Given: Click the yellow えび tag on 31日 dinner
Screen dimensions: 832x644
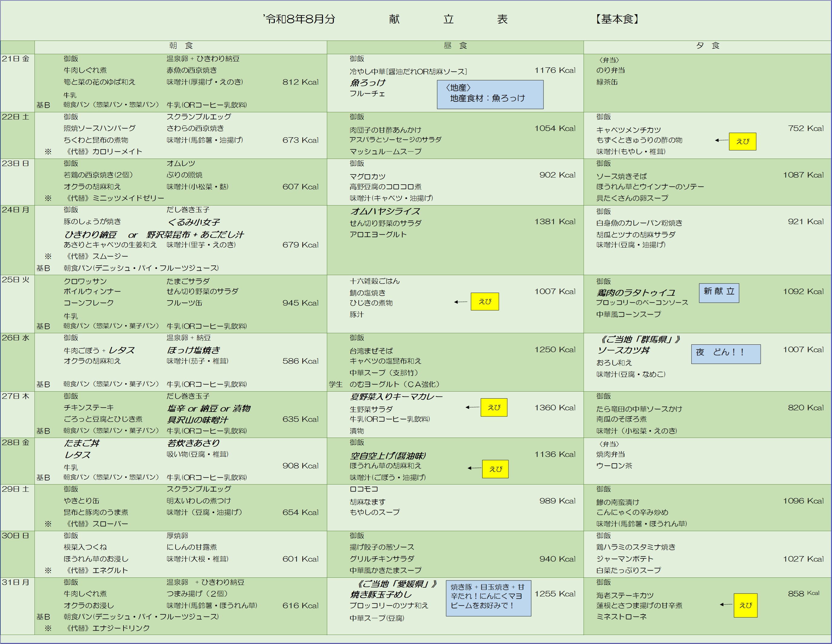Looking at the screenshot, I should pyautogui.click(x=745, y=606).
